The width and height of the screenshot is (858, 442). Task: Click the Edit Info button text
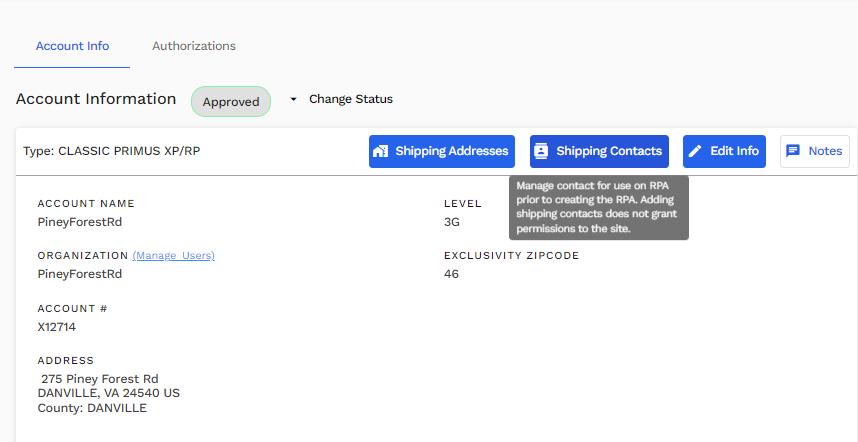point(734,151)
